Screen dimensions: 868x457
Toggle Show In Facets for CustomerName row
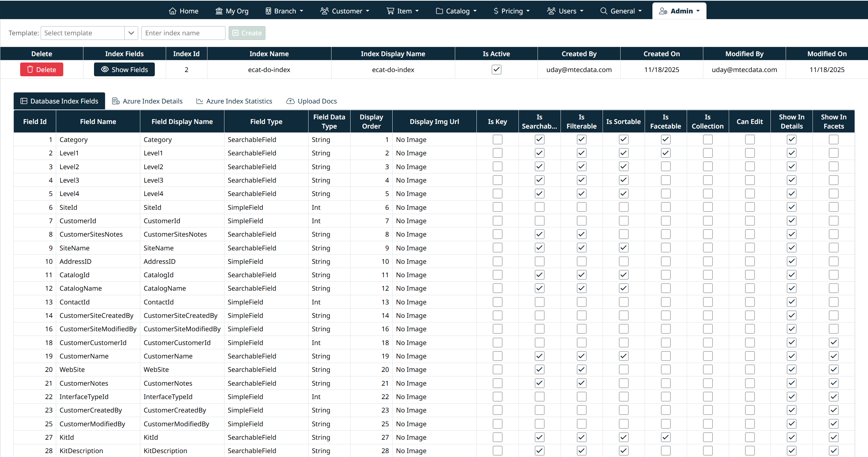tap(833, 356)
